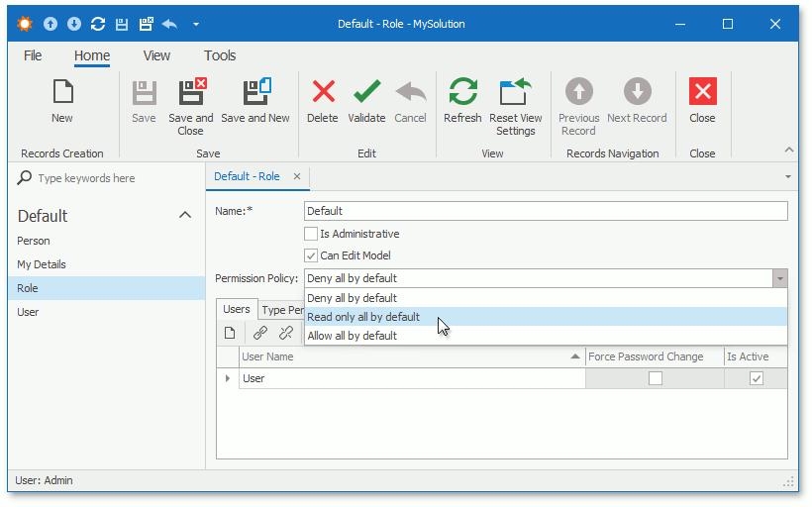This screenshot has height=507, width=812.
Task: Open the File menu
Action: coord(33,55)
